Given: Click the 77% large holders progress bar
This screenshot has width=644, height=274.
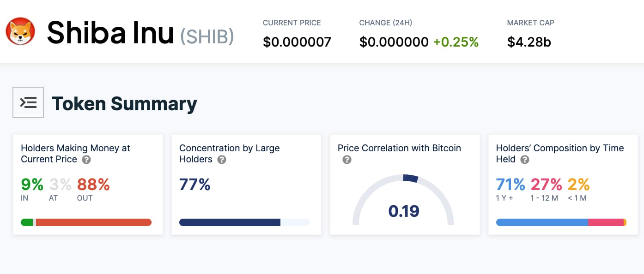Looking at the screenshot, I should [x=230, y=222].
